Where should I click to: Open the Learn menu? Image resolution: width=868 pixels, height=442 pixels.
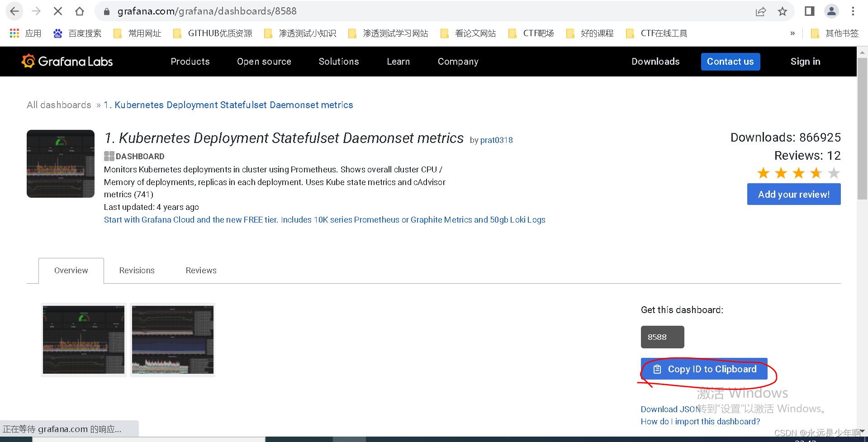click(x=398, y=62)
